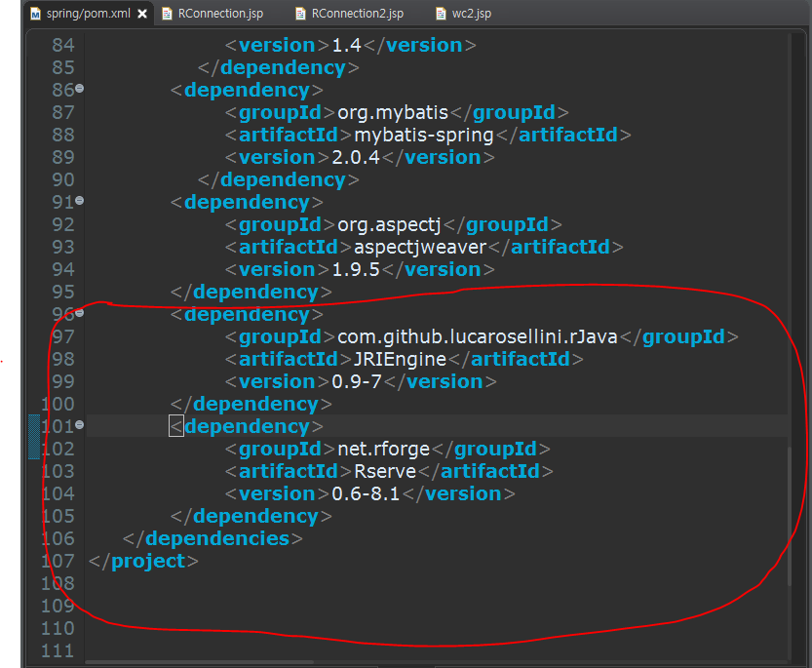Click the text Rserve on line 103
This screenshot has height=668, width=812.
385,471
